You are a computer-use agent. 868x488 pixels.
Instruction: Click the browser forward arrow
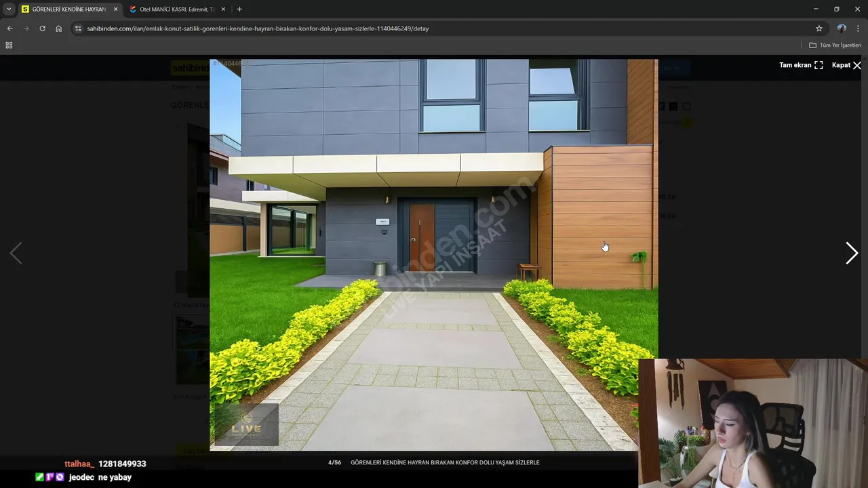(26, 28)
